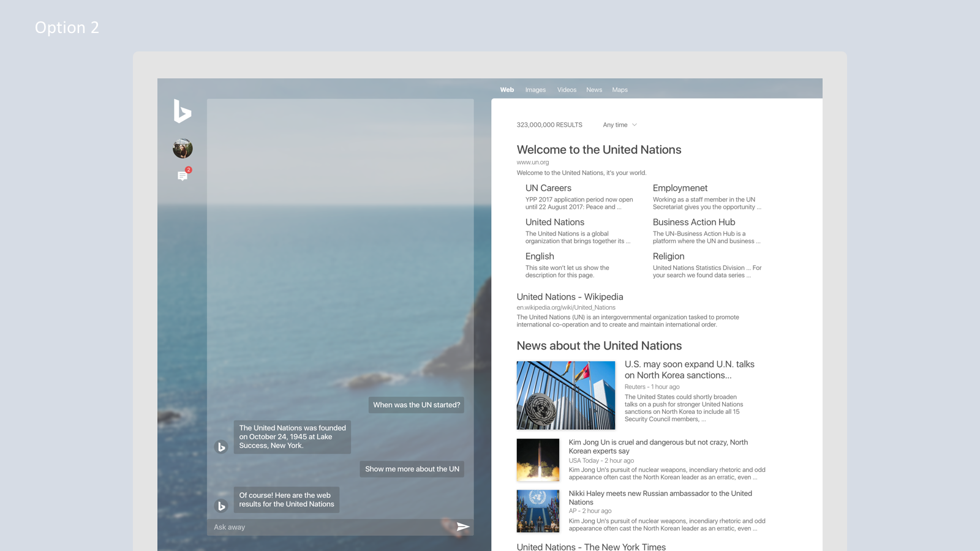
Task: Open the www.un.org URL
Action: [x=533, y=162]
